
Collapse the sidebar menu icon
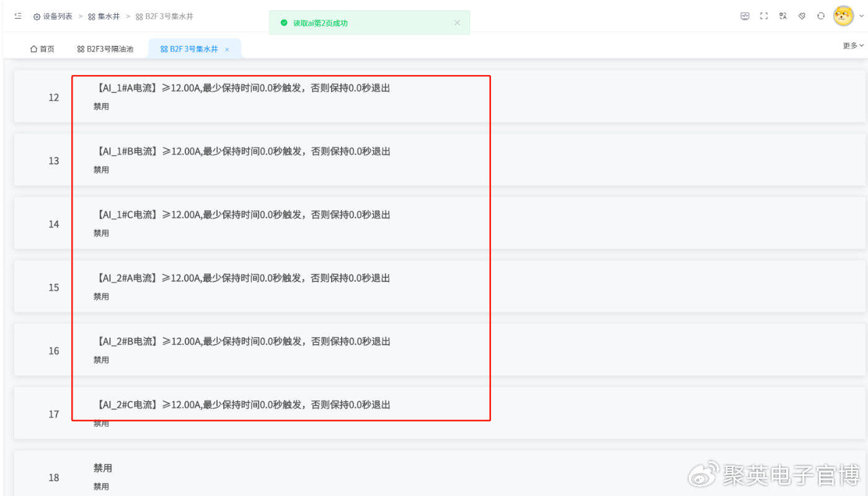click(x=18, y=16)
